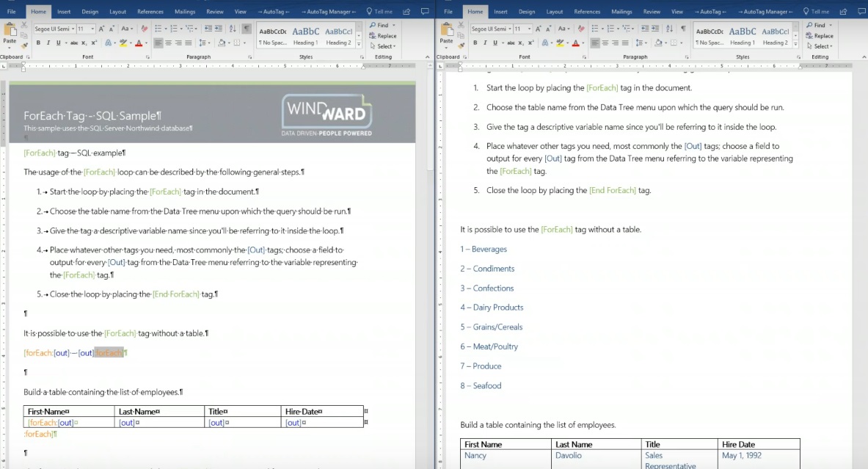The height and width of the screenshot is (469, 868).
Task: Apply Superscript in the right window
Action: 533,43
